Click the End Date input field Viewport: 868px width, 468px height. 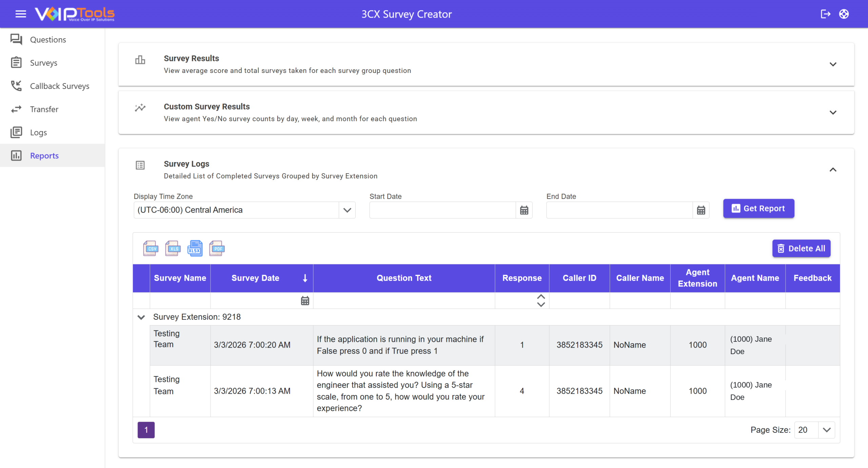[619, 210]
